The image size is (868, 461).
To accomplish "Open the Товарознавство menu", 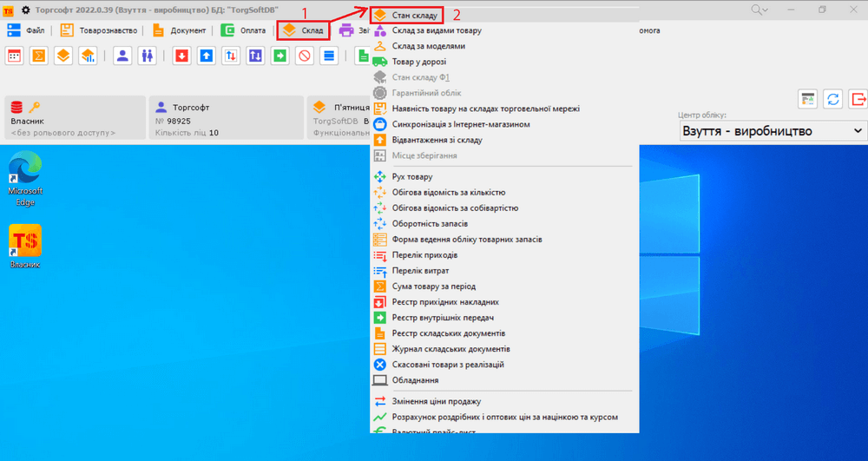I will click(x=99, y=30).
